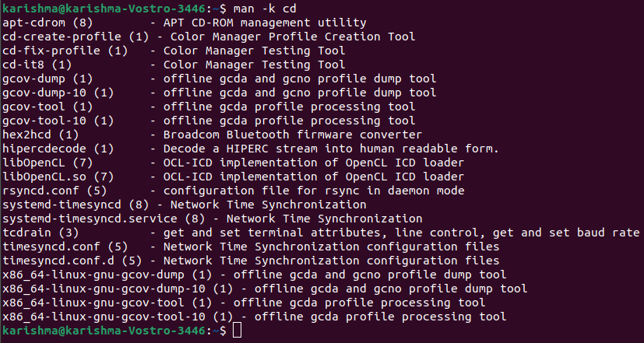Click the 'x86_64-linux-gnu-gcov-dump-10 (1)' entry

point(118,289)
